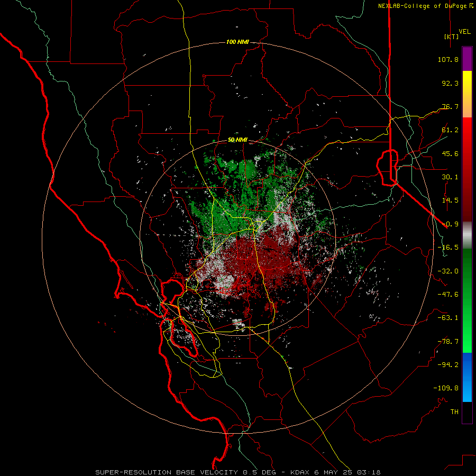Click the purple segment of the color bar

point(467,59)
